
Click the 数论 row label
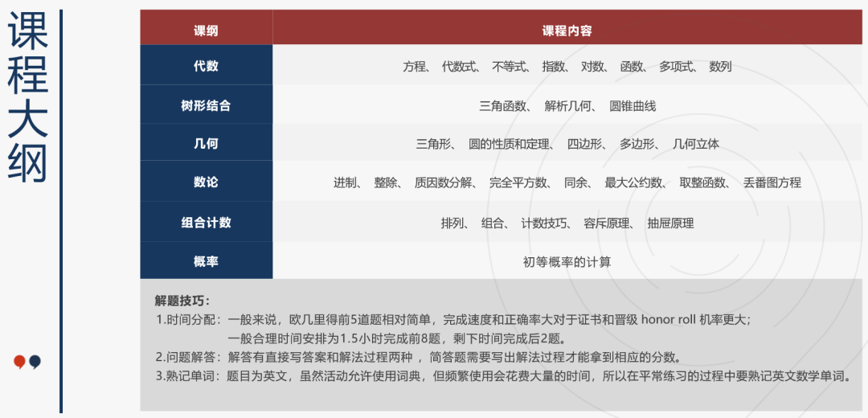click(x=206, y=181)
